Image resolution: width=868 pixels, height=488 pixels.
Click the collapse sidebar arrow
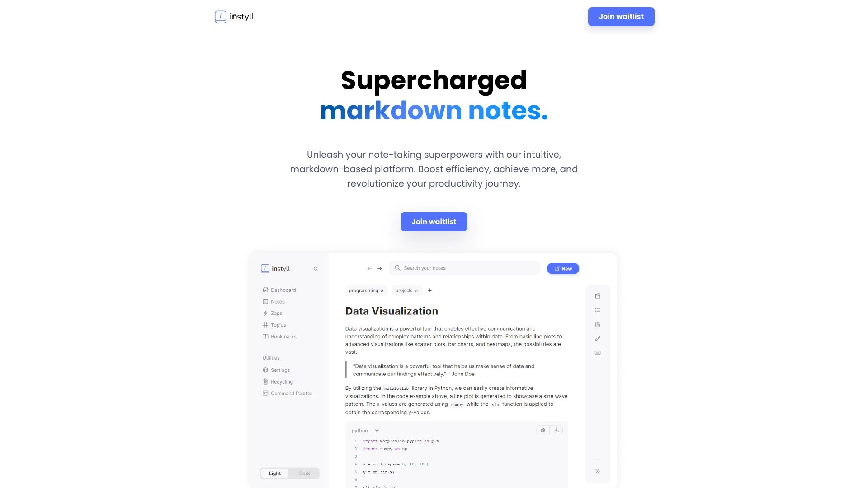[316, 268]
